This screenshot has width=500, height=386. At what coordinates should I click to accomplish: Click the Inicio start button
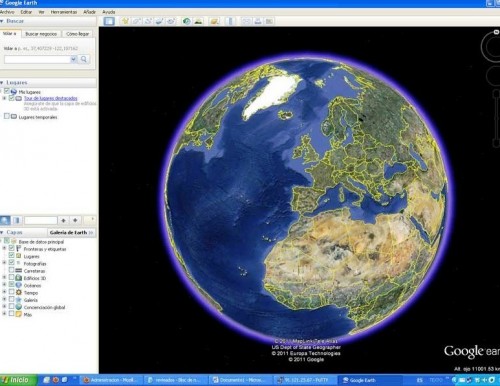[x=18, y=380]
